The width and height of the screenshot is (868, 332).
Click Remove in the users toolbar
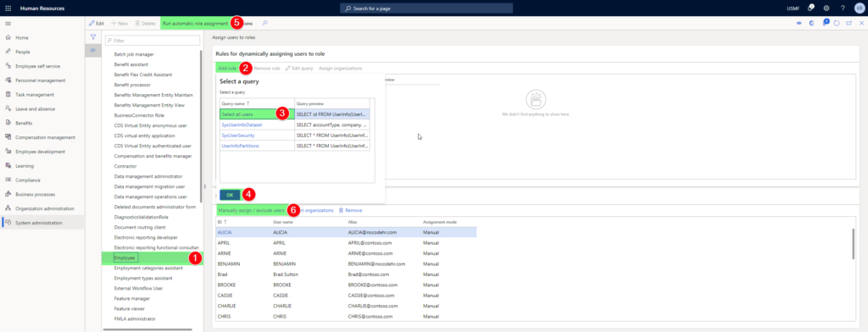pos(350,210)
